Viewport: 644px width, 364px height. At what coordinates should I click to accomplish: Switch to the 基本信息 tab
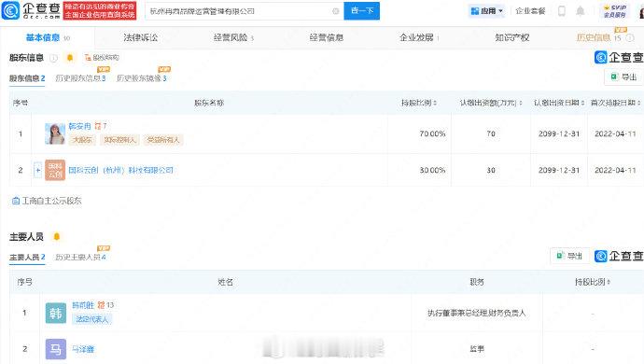coord(48,37)
